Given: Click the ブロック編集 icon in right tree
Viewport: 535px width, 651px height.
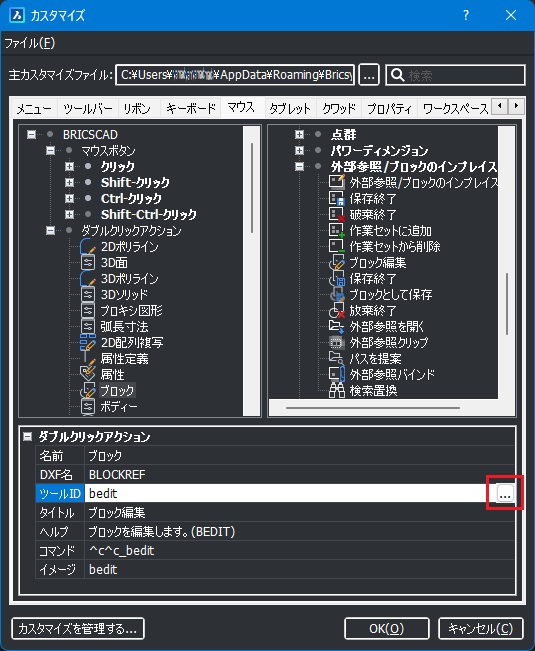Looking at the screenshot, I should tap(337, 262).
